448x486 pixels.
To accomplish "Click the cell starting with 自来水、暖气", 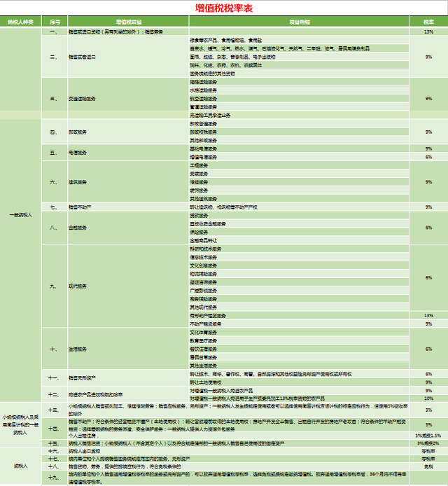I will coord(300,48).
